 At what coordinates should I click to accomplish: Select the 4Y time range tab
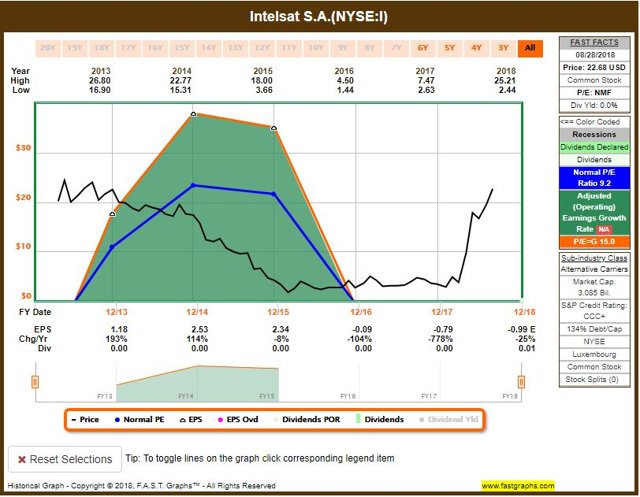(477, 48)
